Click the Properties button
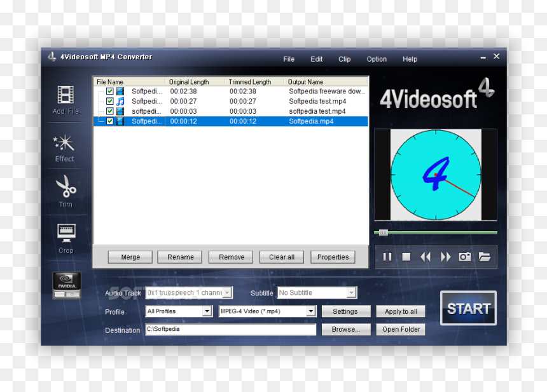The image size is (547, 392). tap(333, 257)
